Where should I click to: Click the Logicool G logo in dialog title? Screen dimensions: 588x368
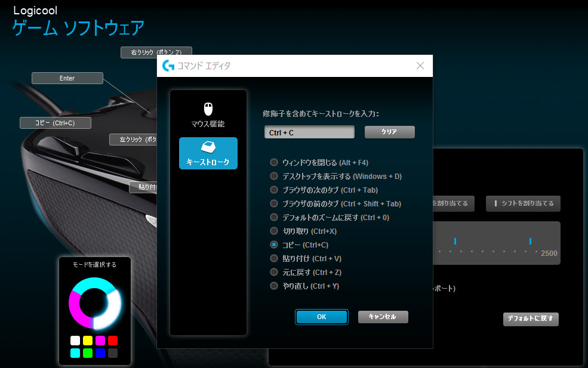pos(168,66)
